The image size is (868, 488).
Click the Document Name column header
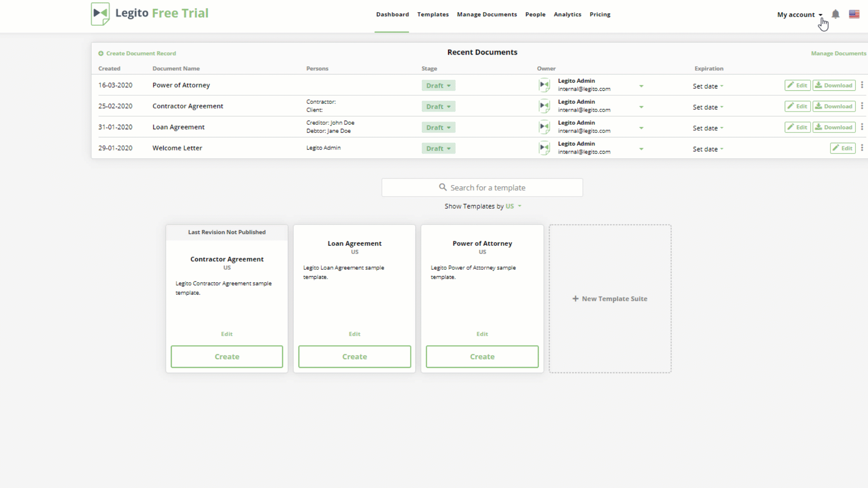(x=176, y=69)
